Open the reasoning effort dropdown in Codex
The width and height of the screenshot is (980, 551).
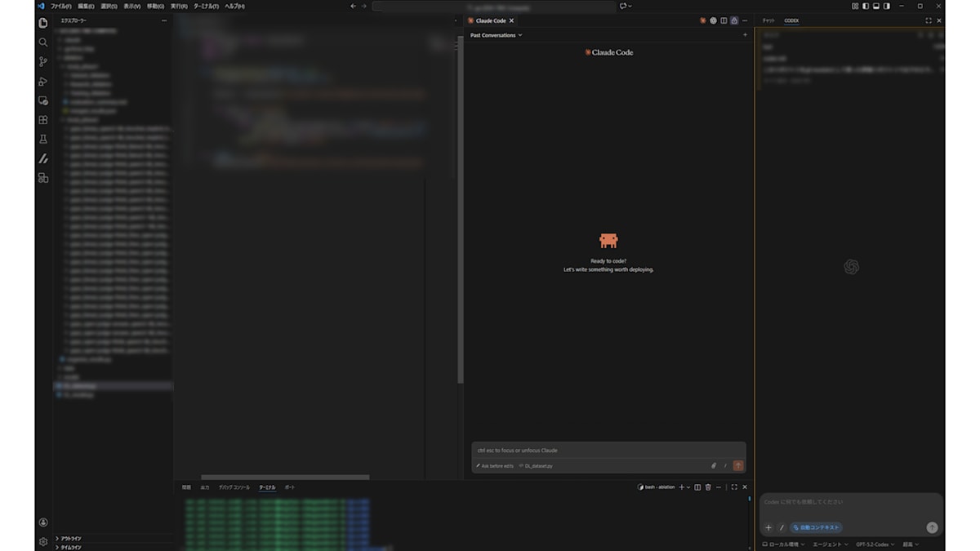(911, 544)
